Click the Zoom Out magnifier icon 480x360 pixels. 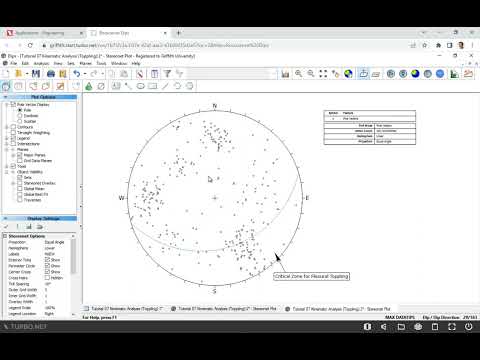click(311, 74)
